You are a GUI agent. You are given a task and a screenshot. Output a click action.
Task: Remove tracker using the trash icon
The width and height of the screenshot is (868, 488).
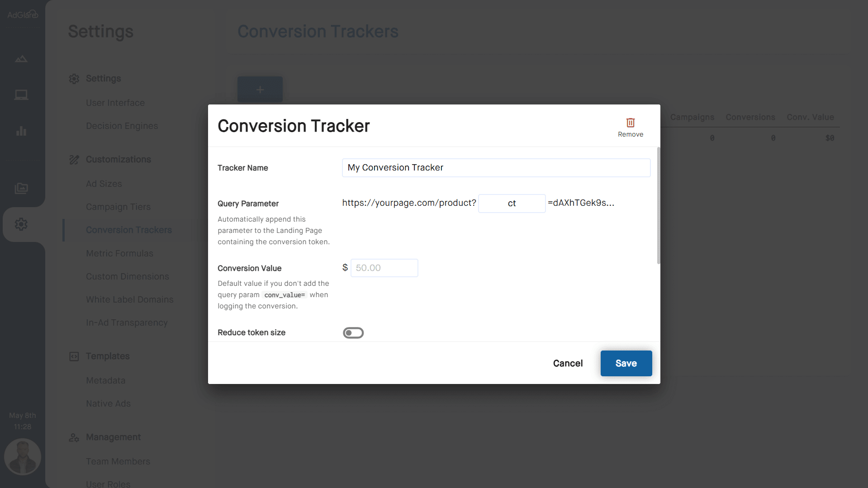pyautogui.click(x=630, y=122)
